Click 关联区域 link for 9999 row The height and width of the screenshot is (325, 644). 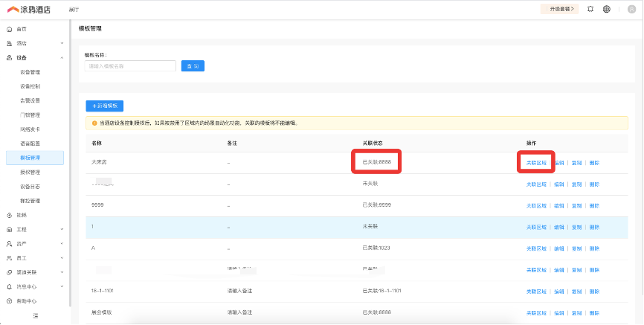coord(536,206)
